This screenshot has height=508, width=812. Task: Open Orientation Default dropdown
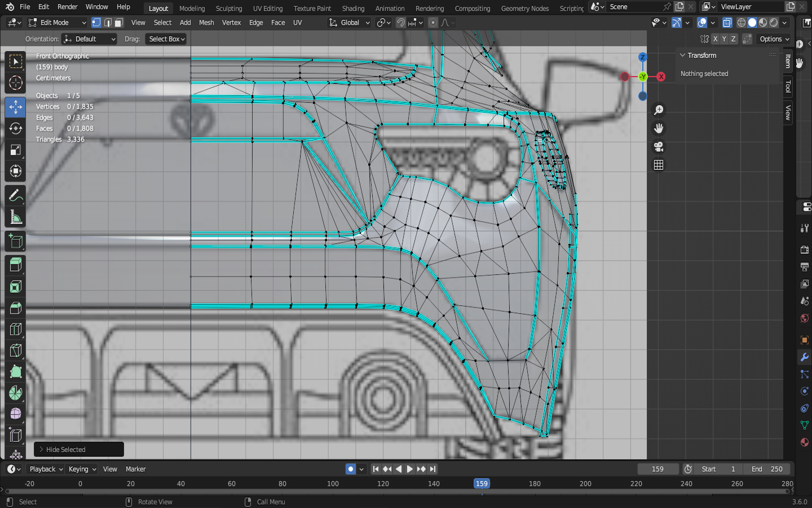point(90,39)
